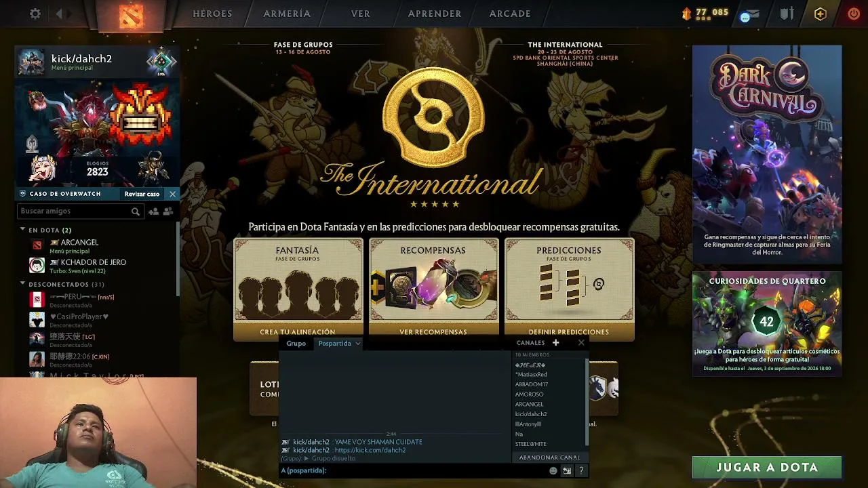Click ARCANGEL's Dota avatar in friends list
The width and height of the screenshot is (868, 488).
point(37,245)
